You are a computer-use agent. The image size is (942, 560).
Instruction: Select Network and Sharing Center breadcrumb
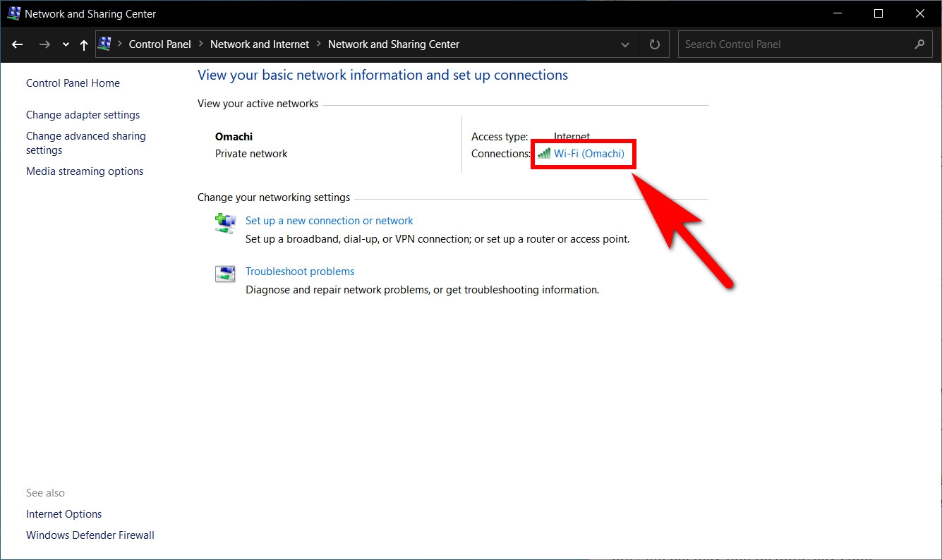click(394, 44)
